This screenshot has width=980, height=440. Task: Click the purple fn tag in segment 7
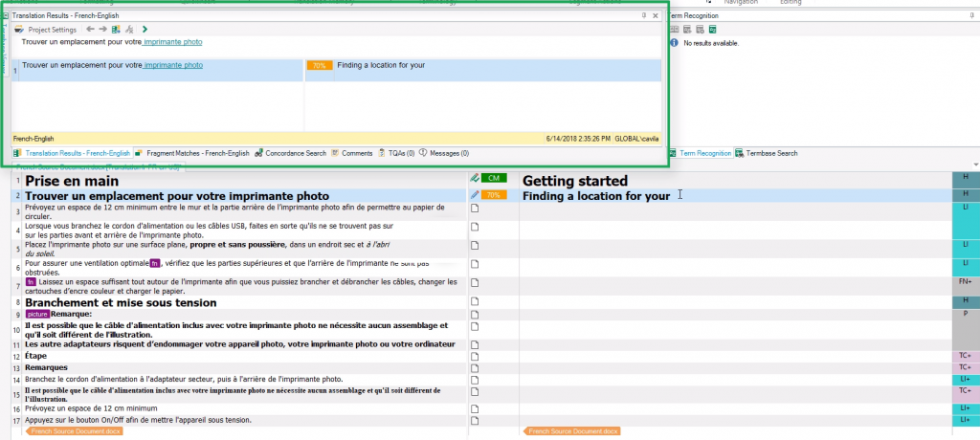(31, 282)
